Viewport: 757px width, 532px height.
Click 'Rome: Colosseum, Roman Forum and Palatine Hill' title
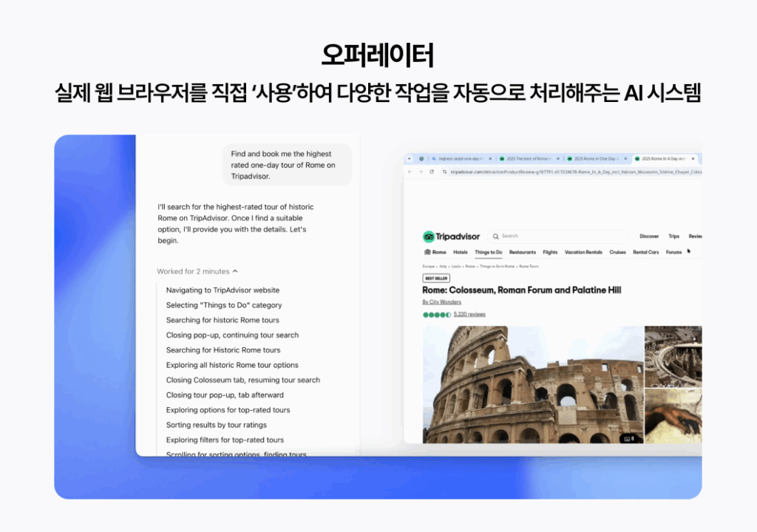521,290
